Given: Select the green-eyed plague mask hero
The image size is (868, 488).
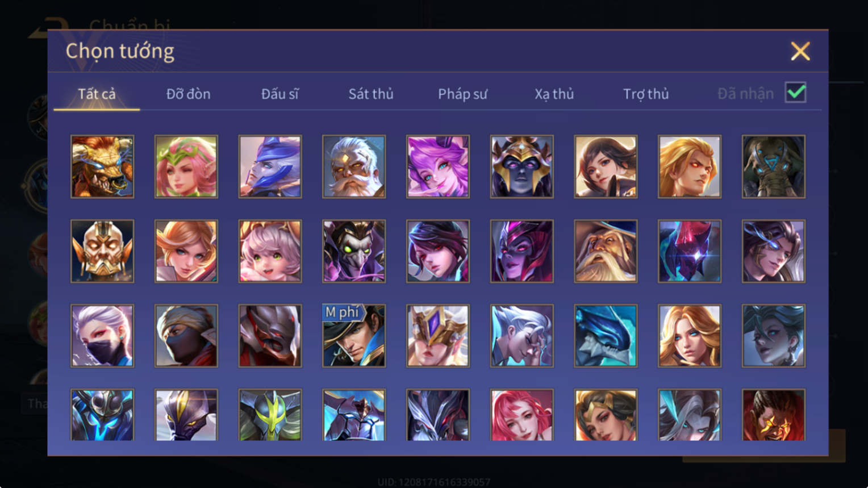Looking at the screenshot, I should (x=354, y=251).
